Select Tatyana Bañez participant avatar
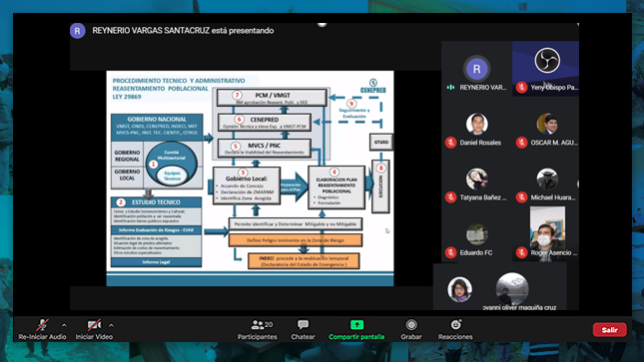Image resolution: width=644 pixels, height=362 pixels. point(477,179)
